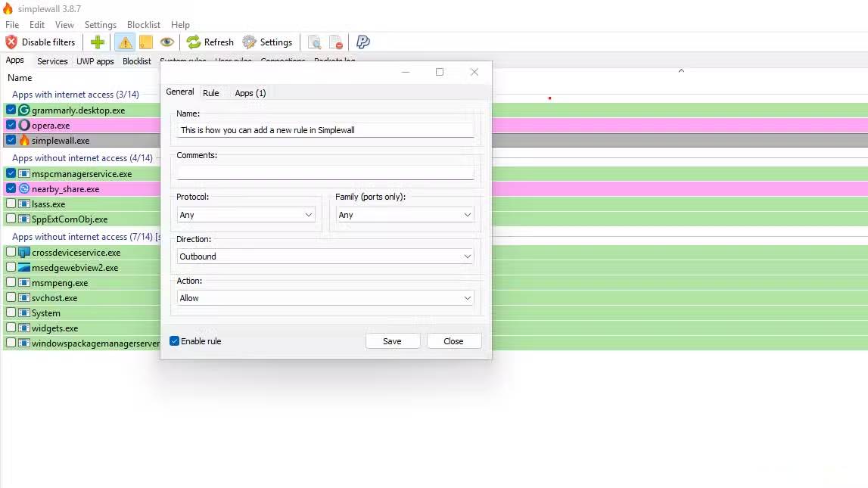The height and width of the screenshot is (488, 868).
Task: Click the Disable filters shield button
Action: coord(40,42)
